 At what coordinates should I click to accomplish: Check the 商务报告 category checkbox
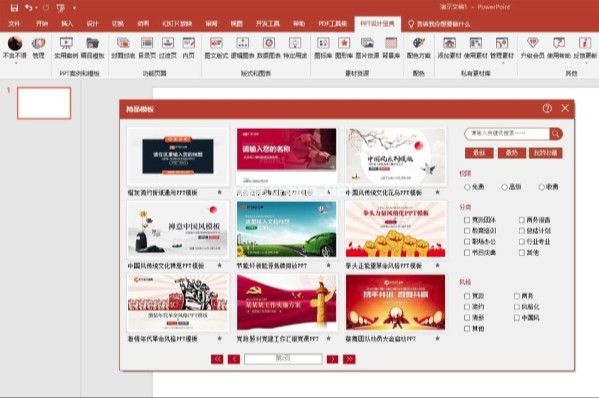click(x=521, y=220)
